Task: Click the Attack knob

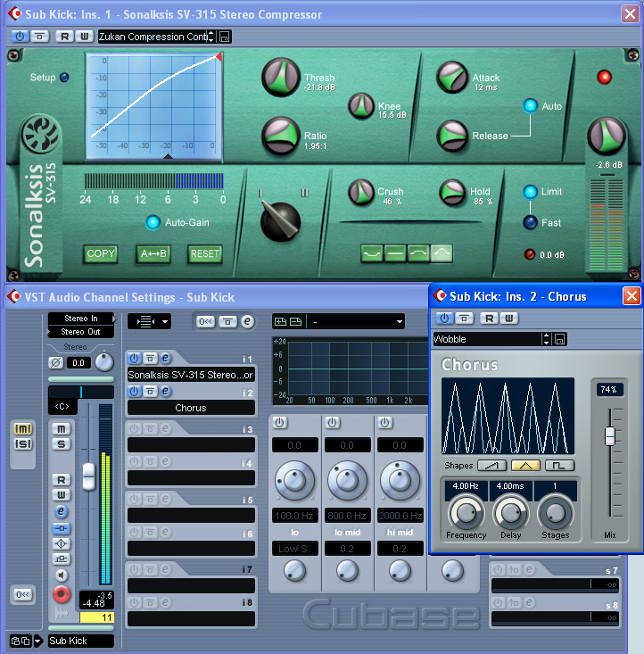Action: coord(452,78)
